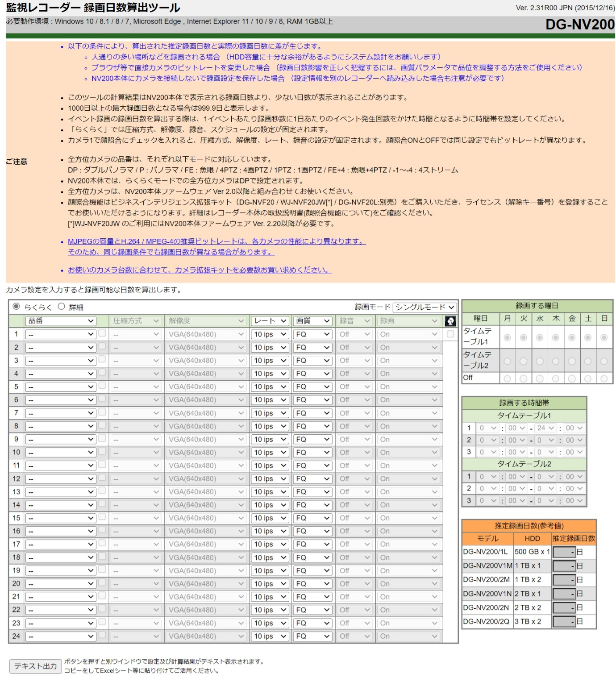
Task: Open the 録画モード dropdown
Action: (424, 307)
